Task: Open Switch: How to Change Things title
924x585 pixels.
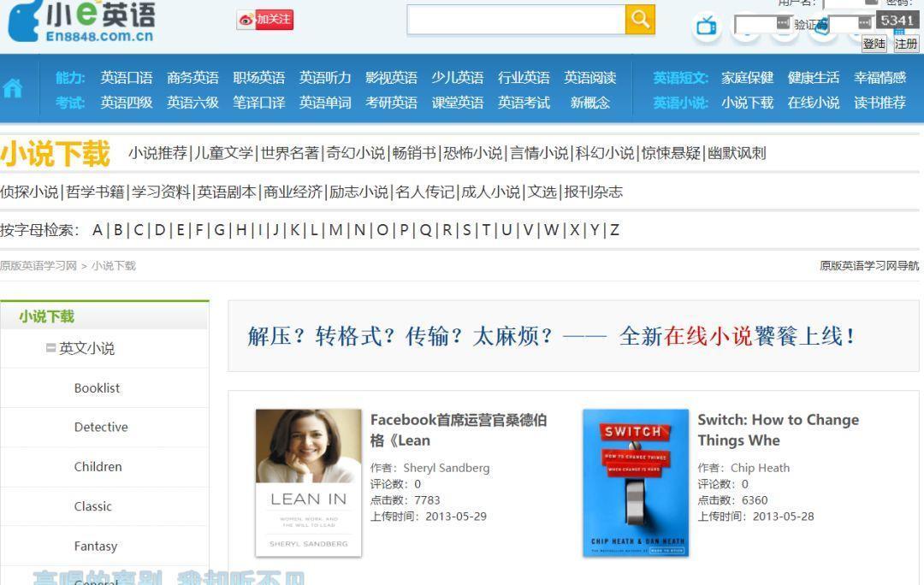Action: 778,430
